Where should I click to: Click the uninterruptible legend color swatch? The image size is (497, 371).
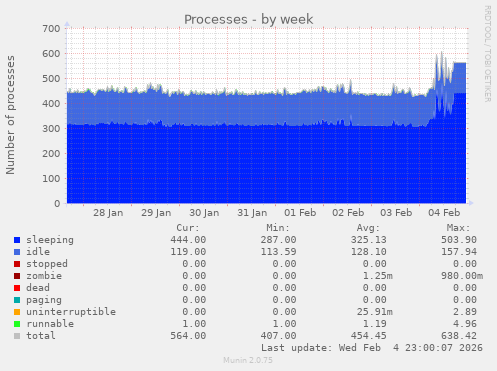point(17,312)
